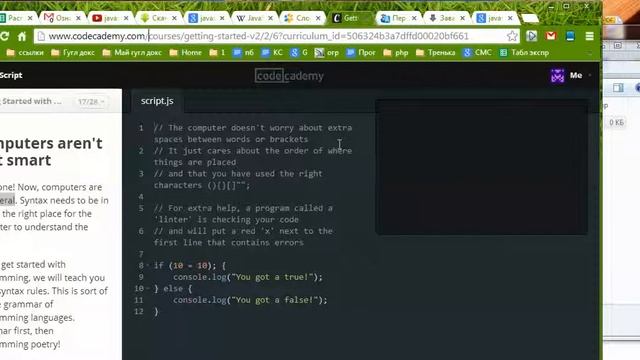This screenshot has width=640, height=360.
Task: Open the Chrome hamburger menu
Action: pos(589,36)
